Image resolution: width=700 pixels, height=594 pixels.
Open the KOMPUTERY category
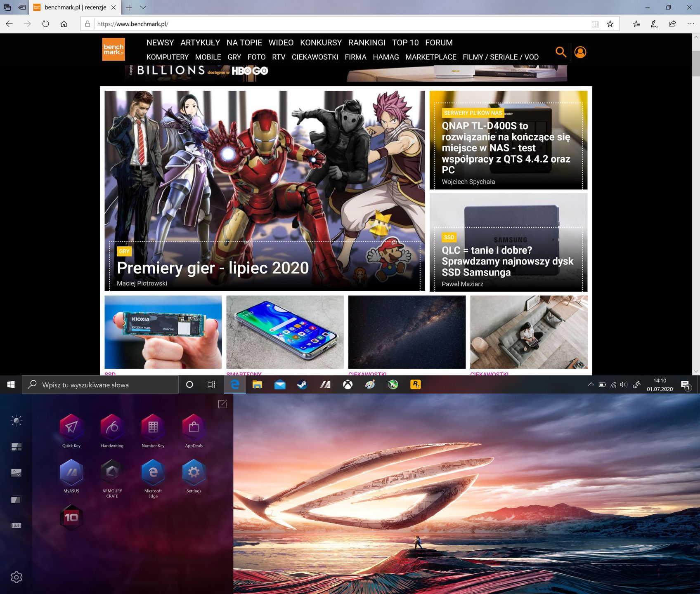coord(167,57)
